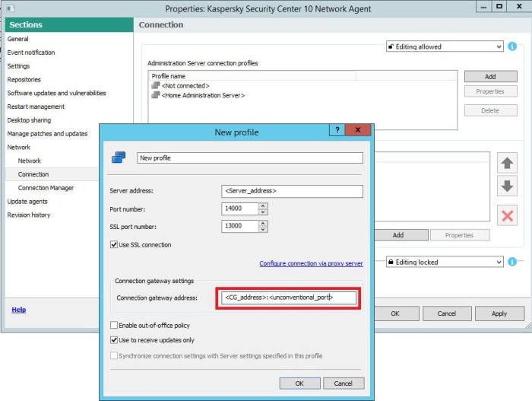Open the Restart management section

pos(36,107)
